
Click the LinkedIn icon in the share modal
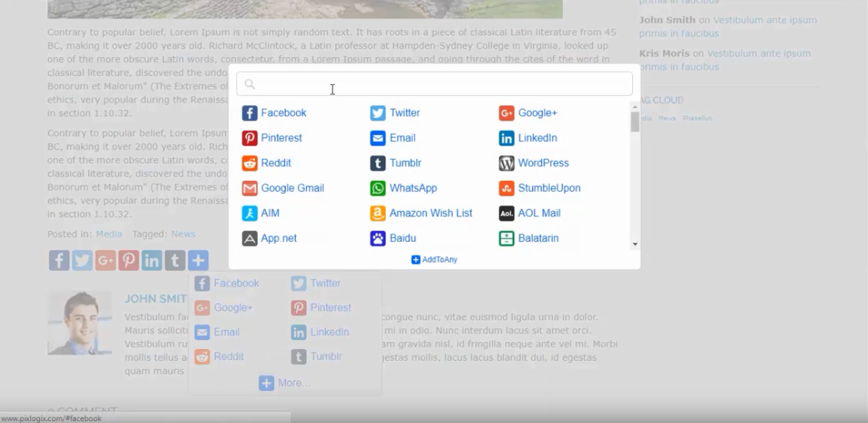(x=506, y=138)
